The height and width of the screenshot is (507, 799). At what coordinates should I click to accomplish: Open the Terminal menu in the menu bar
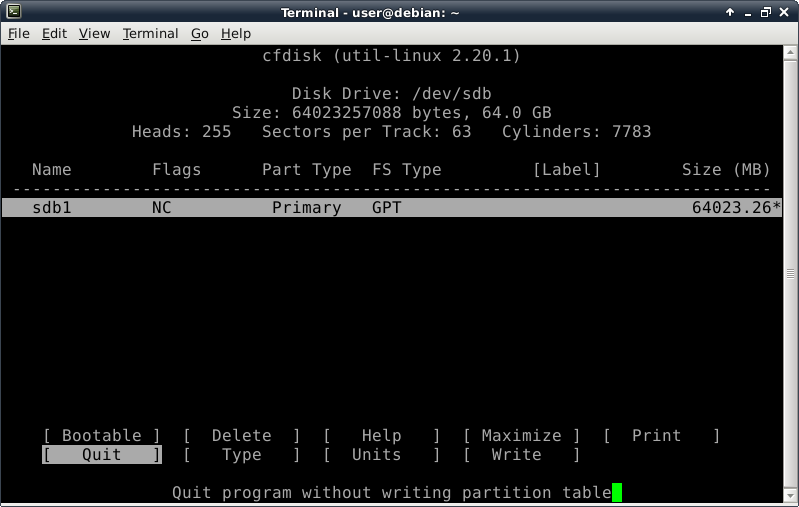(x=150, y=33)
